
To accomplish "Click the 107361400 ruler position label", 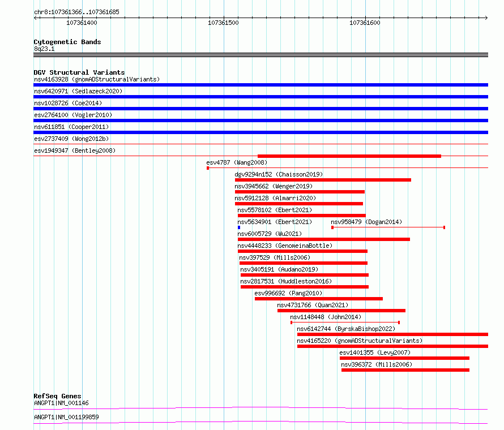I will 82,23.
